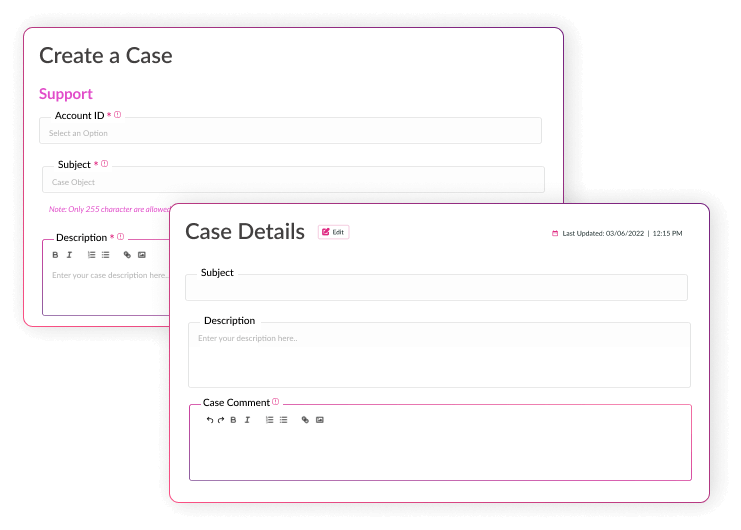Click Italic icon in Create Case Description toolbar
Screen dimensions: 741x530
click(x=69, y=255)
